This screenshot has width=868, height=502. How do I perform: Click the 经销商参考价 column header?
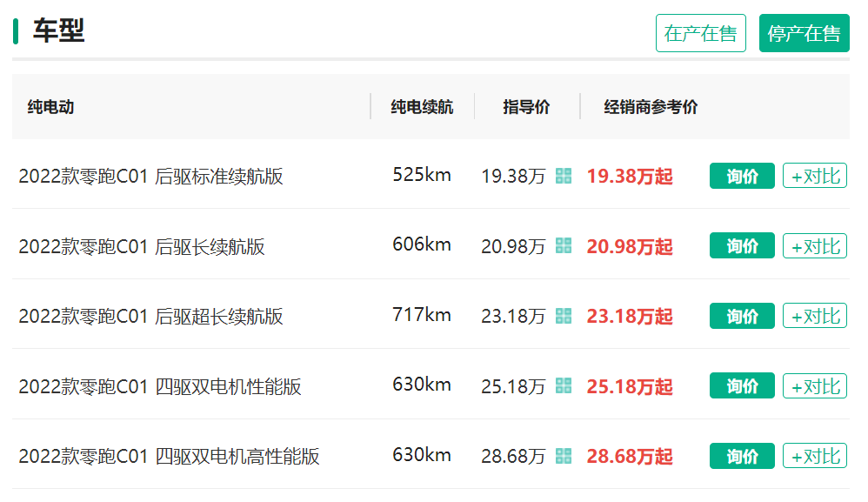(651, 107)
